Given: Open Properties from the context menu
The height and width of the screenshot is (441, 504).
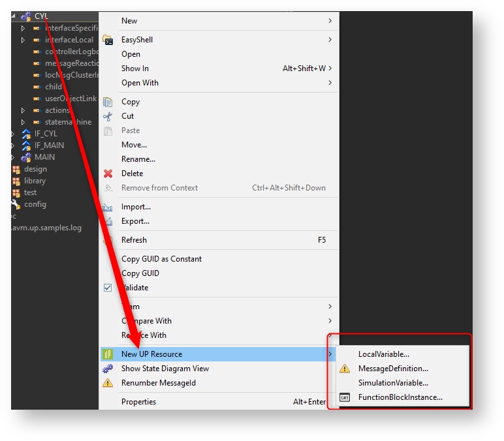Looking at the screenshot, I should 138,402.
